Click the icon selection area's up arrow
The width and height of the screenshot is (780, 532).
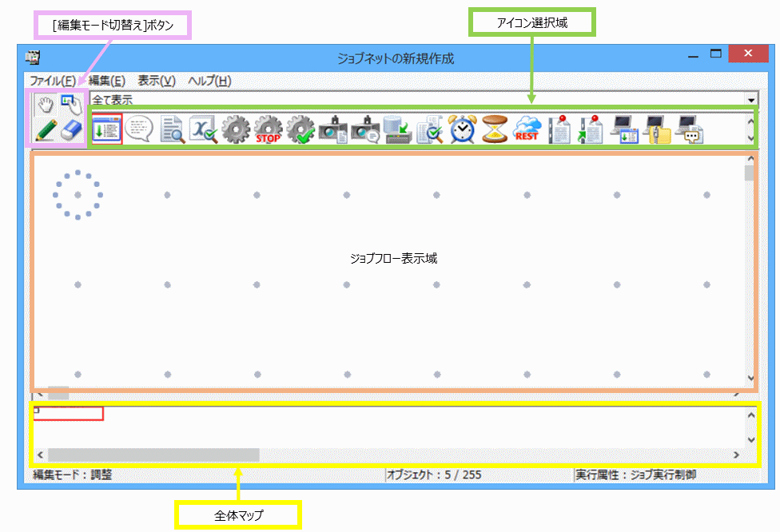pos(751,121)
